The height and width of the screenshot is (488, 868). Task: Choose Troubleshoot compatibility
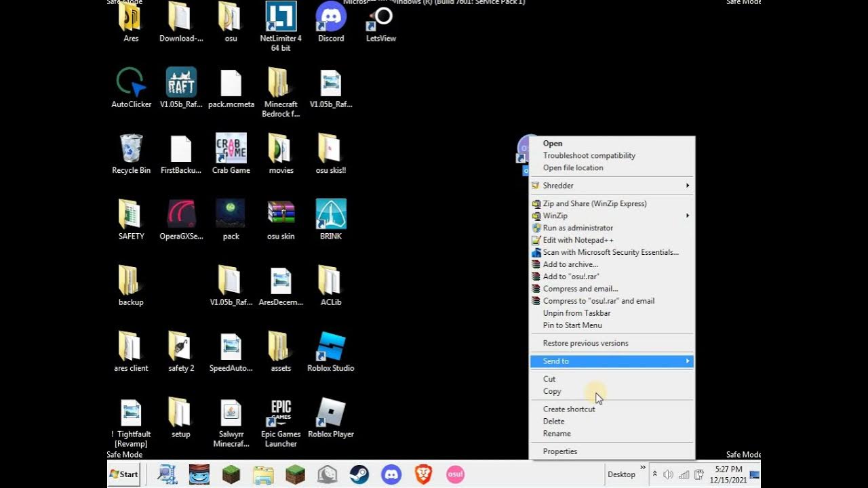(x=589, y=156)
